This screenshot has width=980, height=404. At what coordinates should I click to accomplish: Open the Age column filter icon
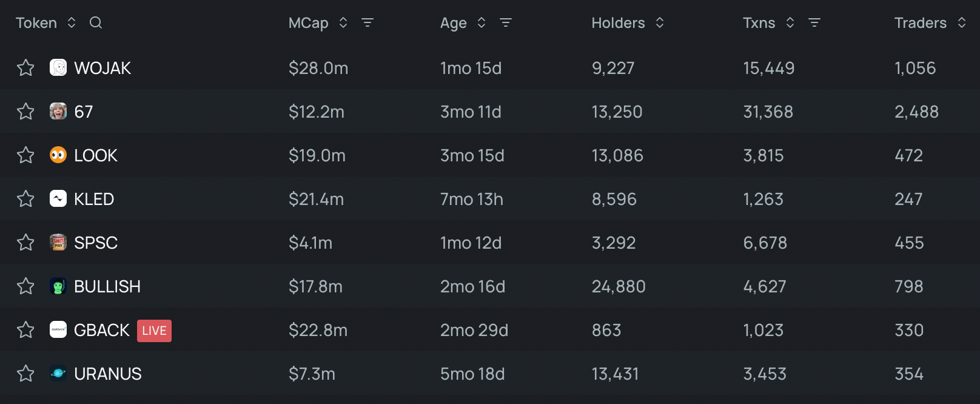point(506,23)
